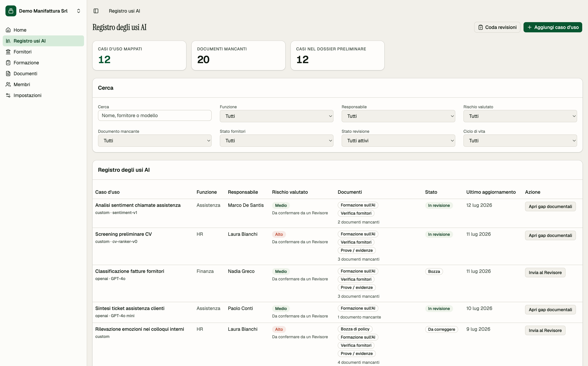The image size is (588, 366).
Task: Click the Demo Manifattura Srl logo icon
Action: (x=11, y=11)
